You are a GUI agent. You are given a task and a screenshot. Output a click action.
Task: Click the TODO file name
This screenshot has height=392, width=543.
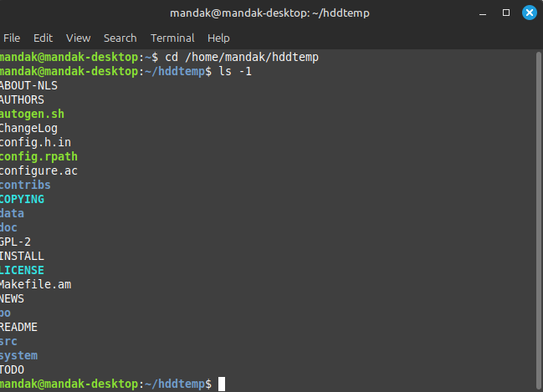tap(12, 369)
